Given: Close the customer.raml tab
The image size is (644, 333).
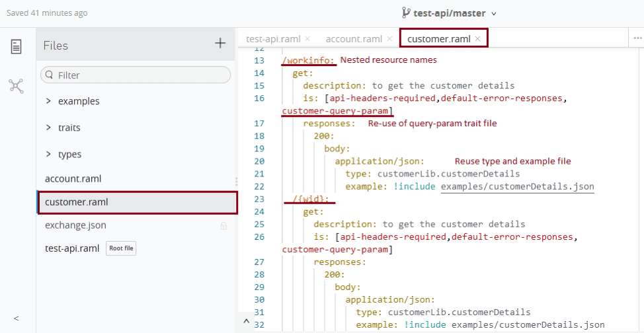Looking at the screenshot, I should point(477,38).
